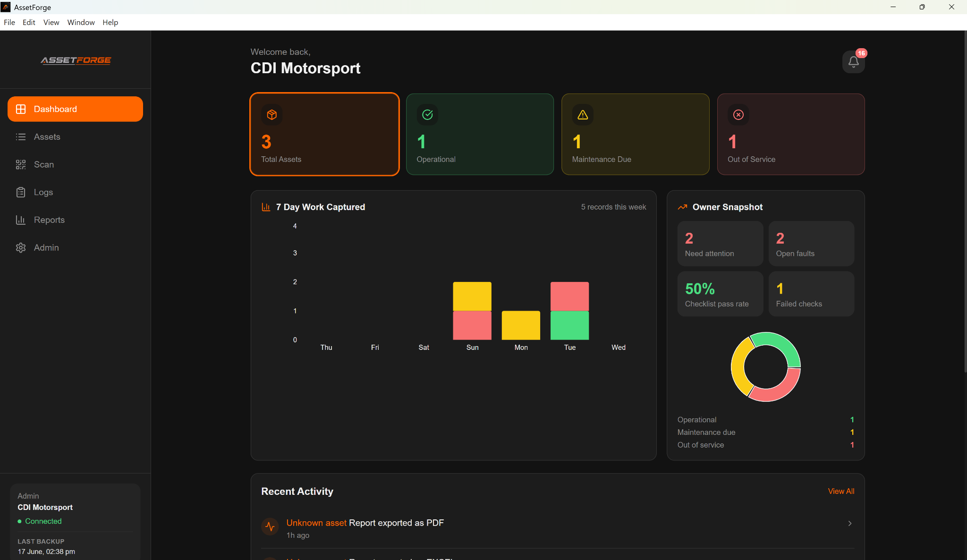Click the red 16 notification badge
The height and width of the screenshot is (560, 967).
click(x=861, y=53)
